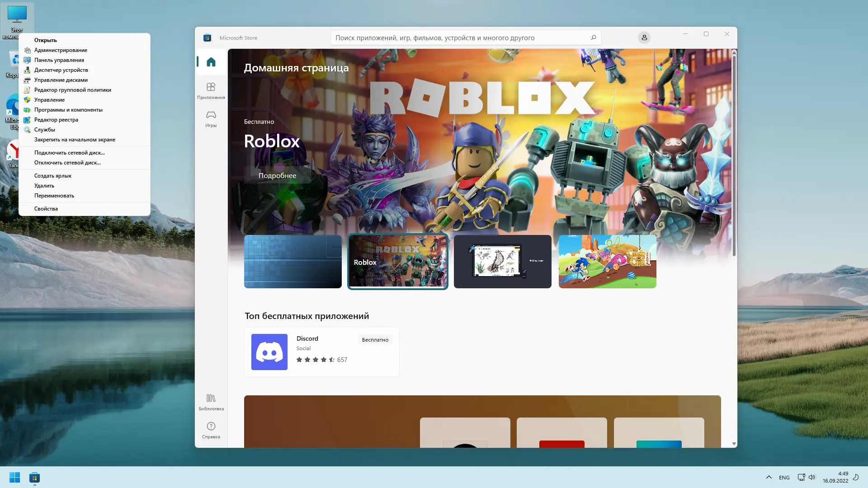This screenshot has width=868, height=488.
Task: Select Диспетчер устройств in context menu
Action: pos(61,70)
